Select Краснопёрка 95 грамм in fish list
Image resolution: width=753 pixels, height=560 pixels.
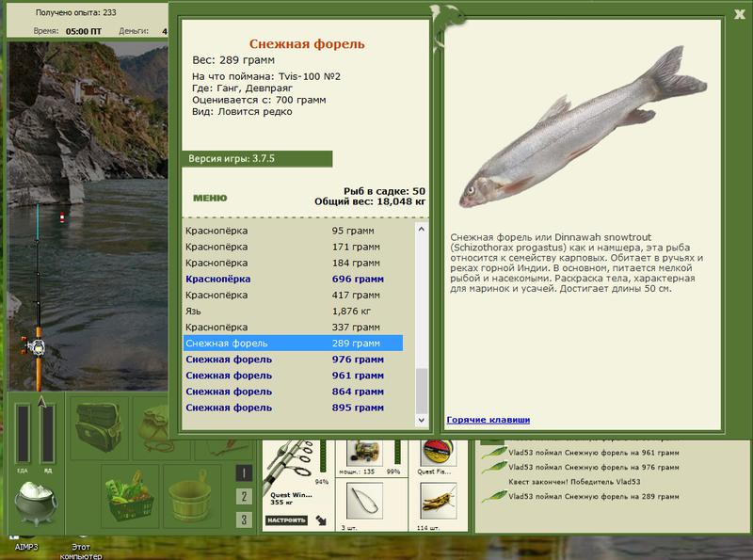294,231
